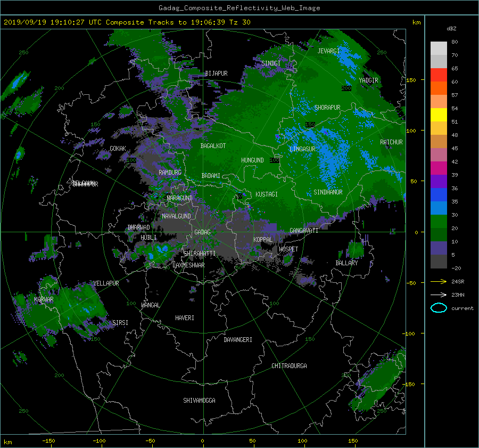Click the BIJAPUR city label
This screenshot has width=479, height=448.
pos(216,74)
